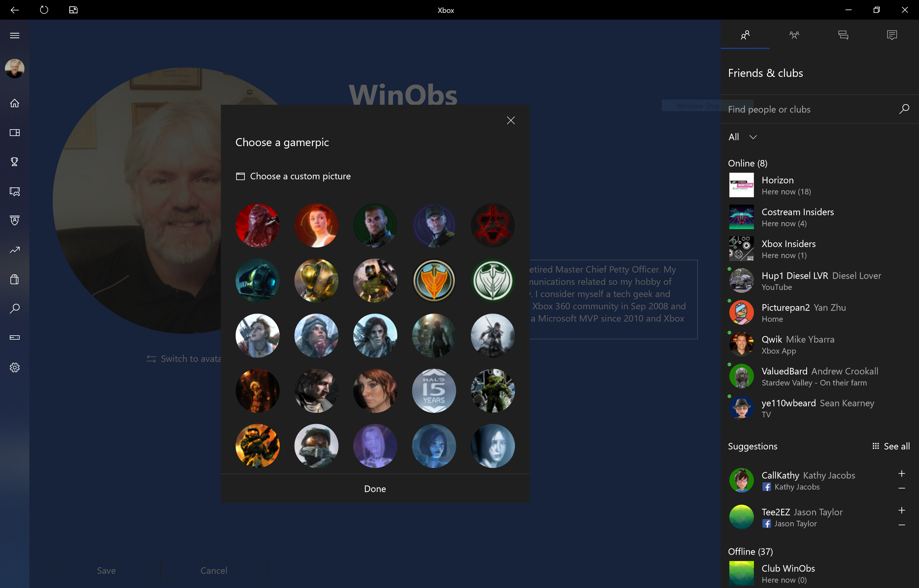Add CallKathy as friend with plus
919x588 pixels.
click(x=902, y=473)
